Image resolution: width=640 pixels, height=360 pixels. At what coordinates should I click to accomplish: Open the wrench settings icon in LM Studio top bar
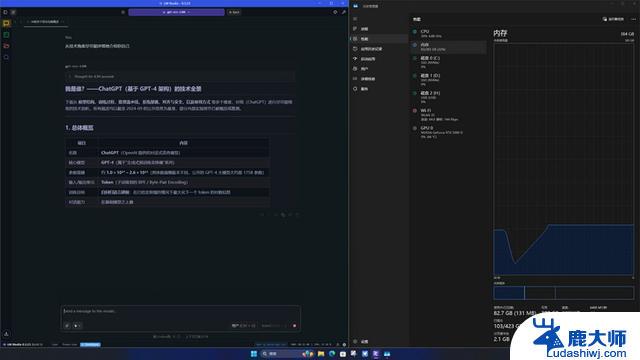pos(344,12)
